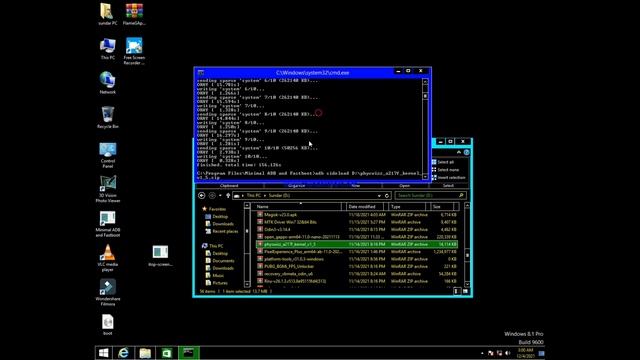Image resolution: width=640 pixels, height=360 pixels.
Task: Open recent locations dropdown in Explorer
Action: tap(220, 196)
